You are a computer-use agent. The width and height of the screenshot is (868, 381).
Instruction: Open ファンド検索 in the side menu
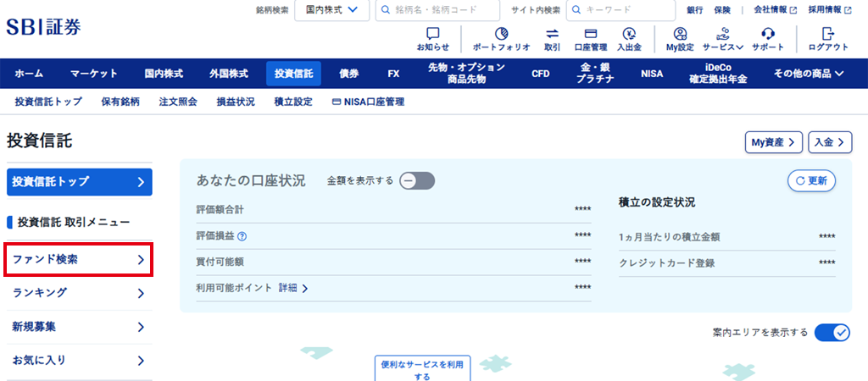(x=78, y=259)
